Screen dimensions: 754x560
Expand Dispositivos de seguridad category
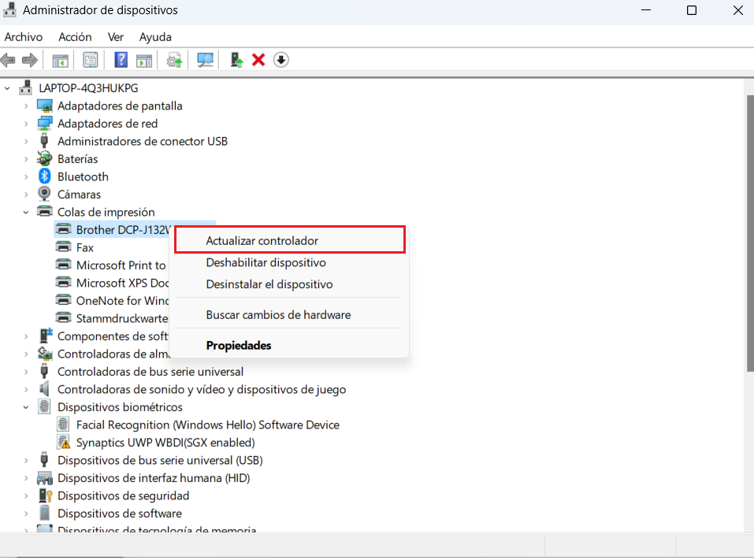(x=26, y=495)
